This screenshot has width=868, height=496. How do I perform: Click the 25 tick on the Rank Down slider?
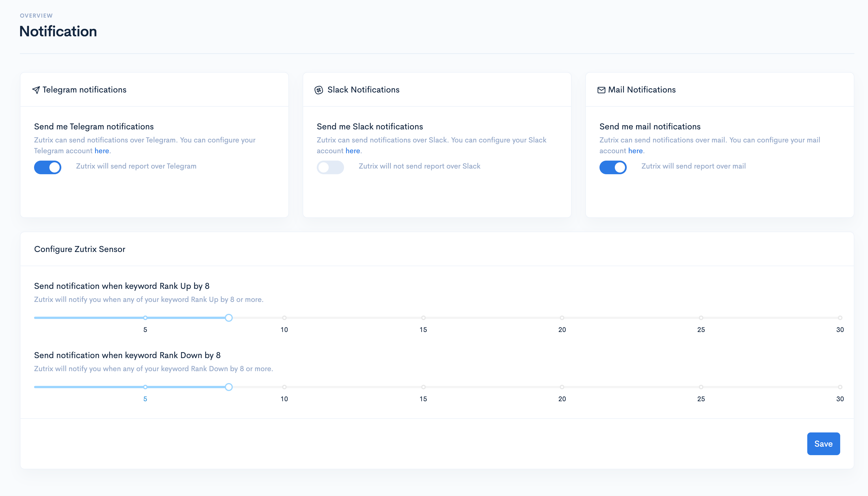tap(701, 387)
